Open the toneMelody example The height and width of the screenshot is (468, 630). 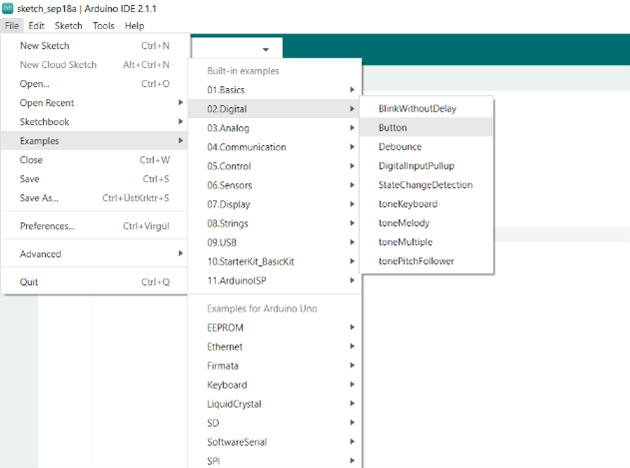coord(426,223)
